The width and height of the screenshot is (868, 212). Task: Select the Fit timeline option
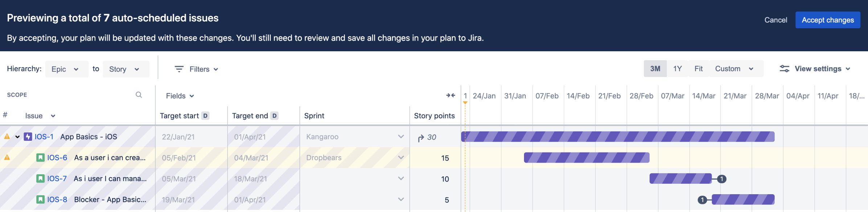coord(698,69)
